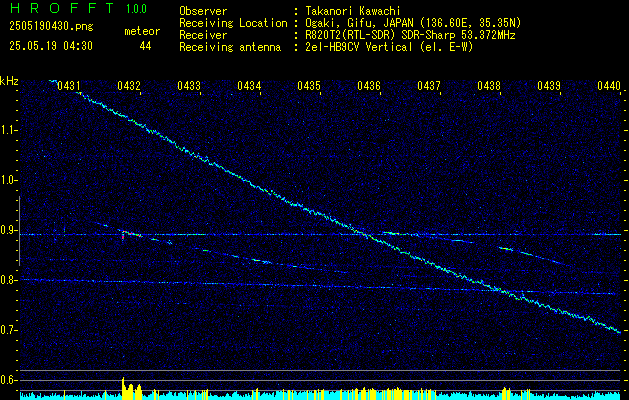This screenshot has height=400, width=629.
Task: Click R820T2(RTL-SDR) SDR-Sharp 53.372MHz text
Action: pyautogui.click(x=410, y=35)
